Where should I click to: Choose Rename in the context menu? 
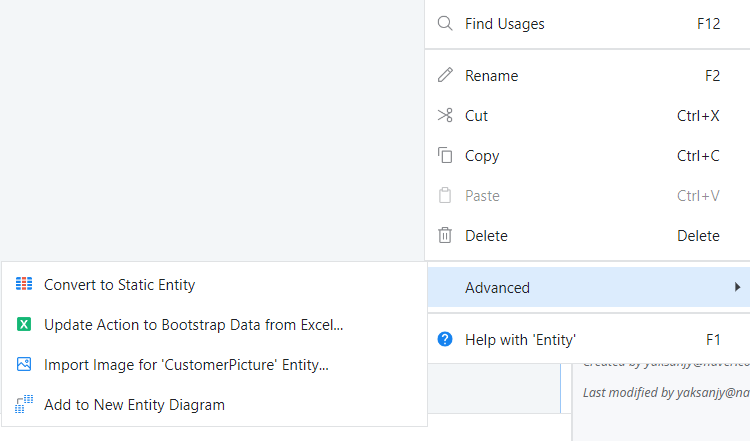click(491, 76)
